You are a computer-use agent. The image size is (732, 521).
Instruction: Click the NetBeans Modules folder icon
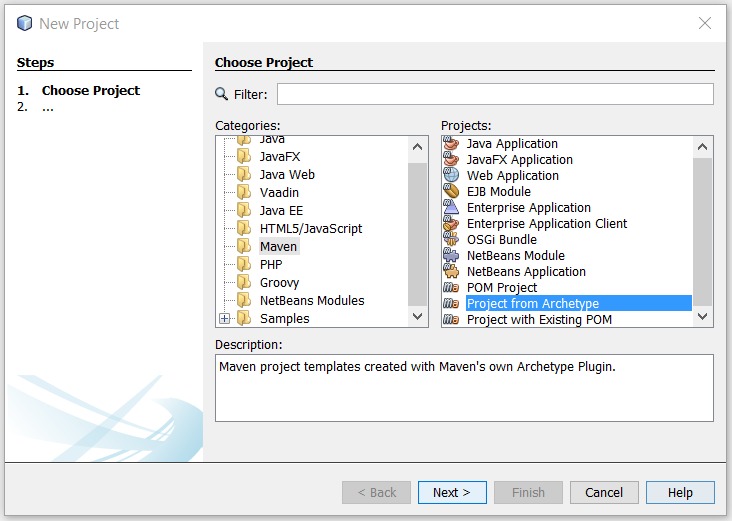(244, 300)
